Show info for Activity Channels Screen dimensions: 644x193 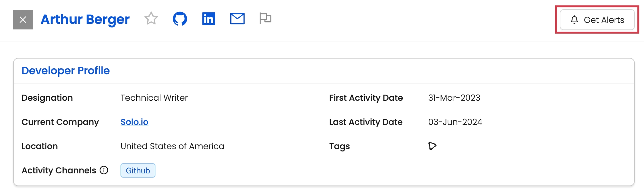pyautogui.click(x=104, y=170)
